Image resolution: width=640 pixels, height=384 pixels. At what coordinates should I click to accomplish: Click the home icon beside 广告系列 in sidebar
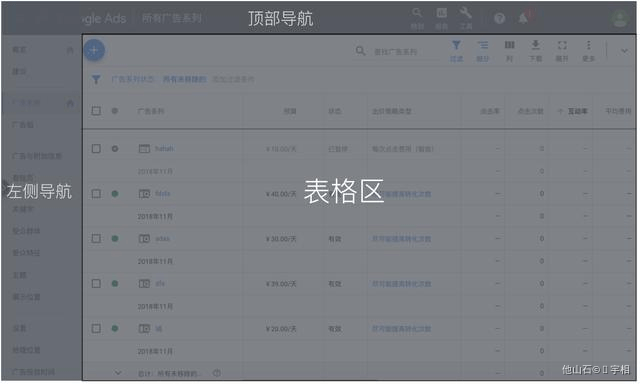70,103
